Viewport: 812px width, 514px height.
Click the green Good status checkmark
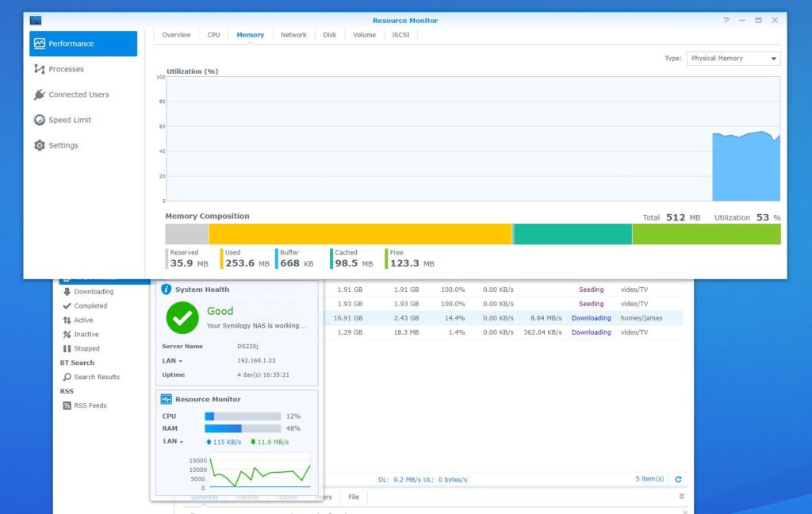(182, 317)
